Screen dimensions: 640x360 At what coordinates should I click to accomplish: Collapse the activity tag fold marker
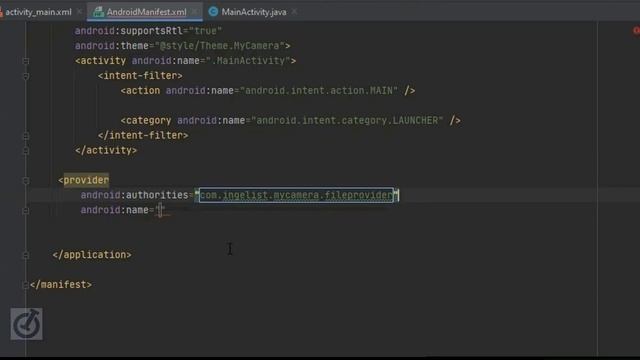[26, 61]
